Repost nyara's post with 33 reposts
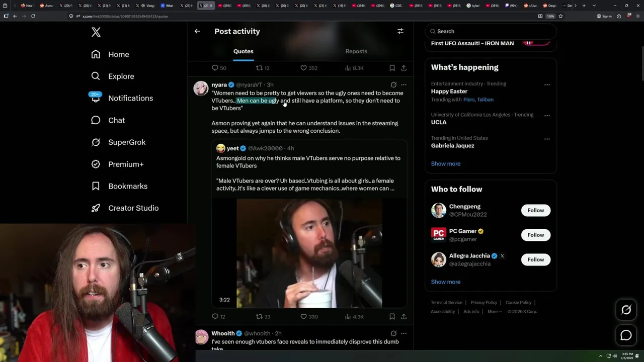This screenshot has width=644, height=362. point(263,317)
